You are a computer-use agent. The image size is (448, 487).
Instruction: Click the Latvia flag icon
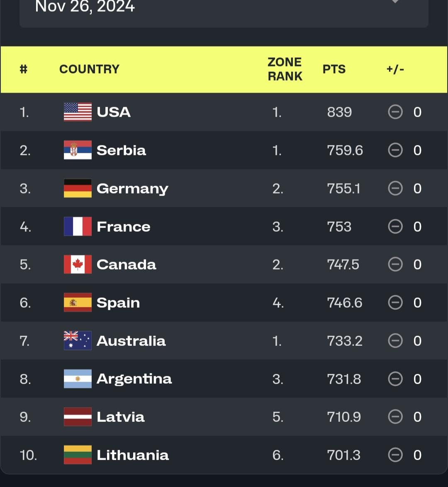click(78, 417)
